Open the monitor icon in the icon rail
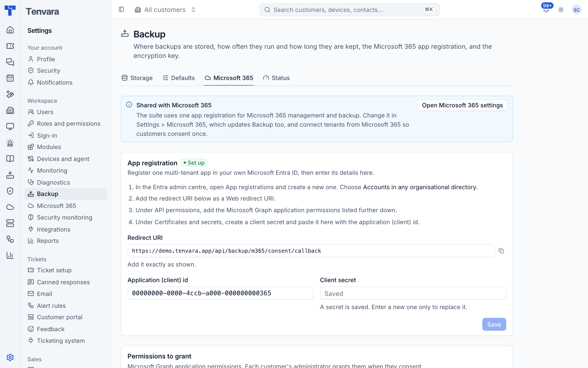 (x=10, y=126)
